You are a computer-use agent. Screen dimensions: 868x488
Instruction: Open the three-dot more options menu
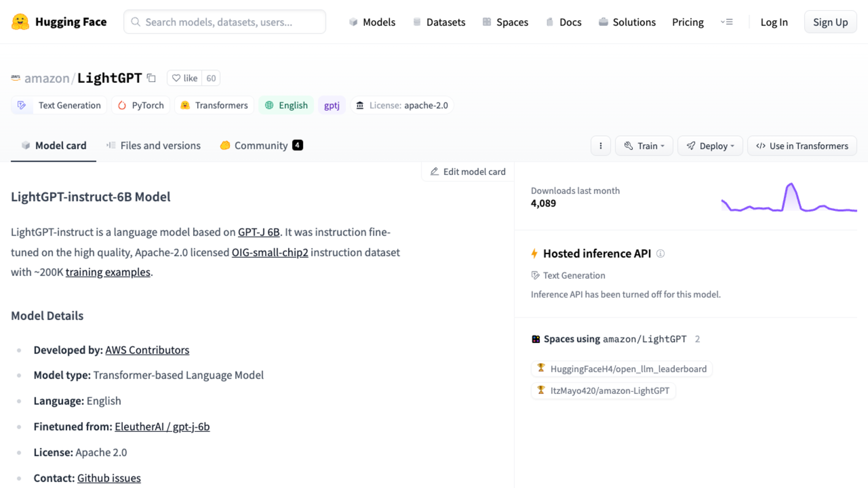pos(600,146)
